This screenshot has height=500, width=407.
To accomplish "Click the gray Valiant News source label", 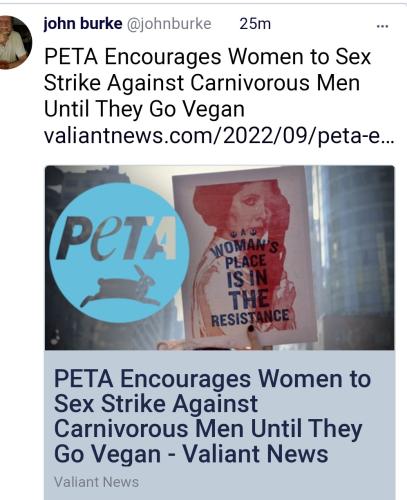I will click(96, 482).
